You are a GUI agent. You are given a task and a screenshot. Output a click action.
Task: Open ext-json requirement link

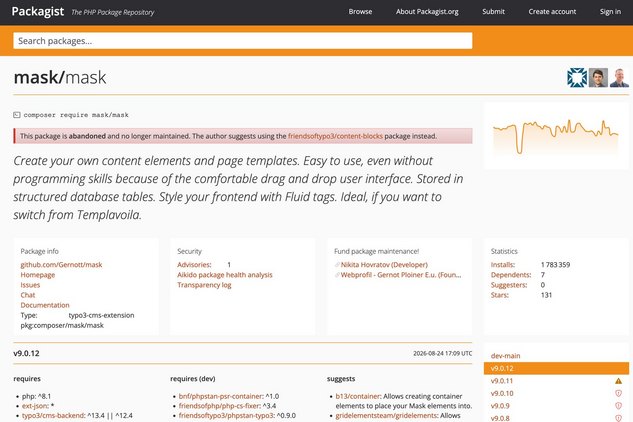tap(34, 406)
